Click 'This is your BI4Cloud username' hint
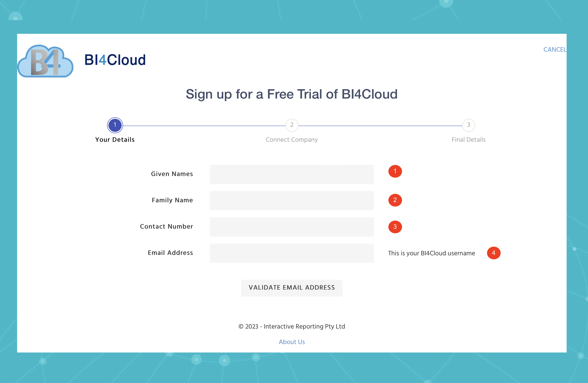 pyautogui.click(x=431, y=253)
